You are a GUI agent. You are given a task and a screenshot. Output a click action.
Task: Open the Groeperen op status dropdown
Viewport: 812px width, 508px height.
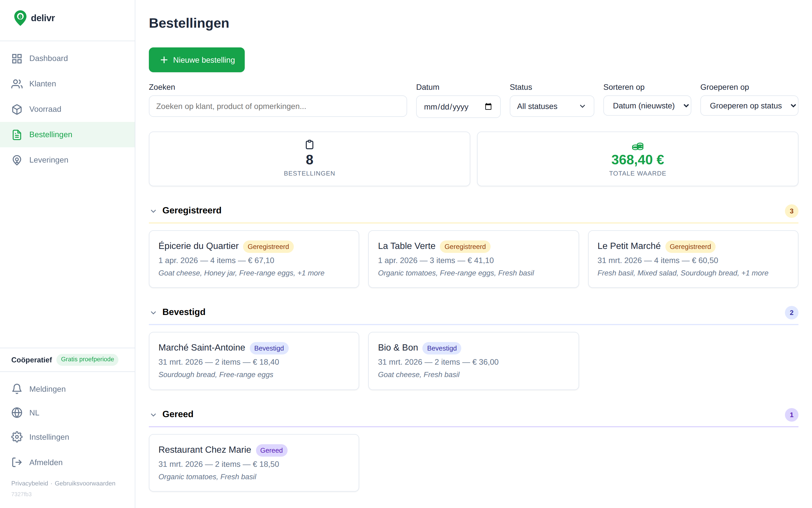click(x=749, y=106)
